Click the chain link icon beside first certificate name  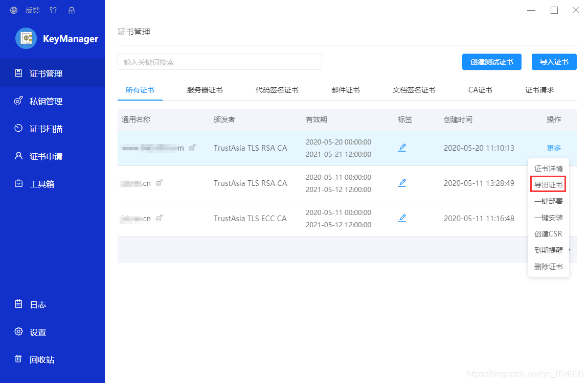[x=192, y=148]
